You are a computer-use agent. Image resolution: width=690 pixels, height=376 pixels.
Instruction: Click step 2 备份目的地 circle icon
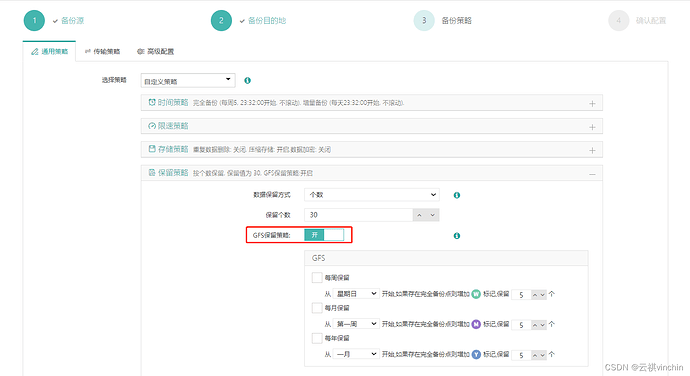point(221,20)
